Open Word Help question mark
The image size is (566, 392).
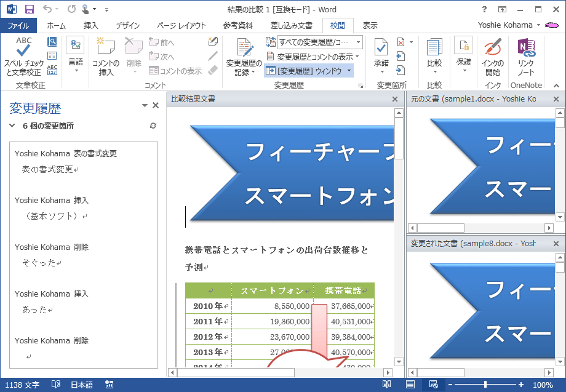pos(484,9)
